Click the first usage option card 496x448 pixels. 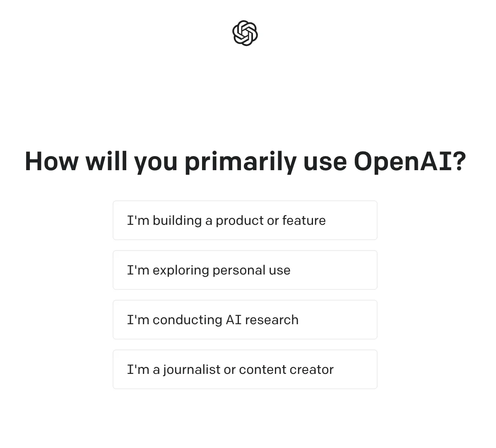click(x=245, y=220)
